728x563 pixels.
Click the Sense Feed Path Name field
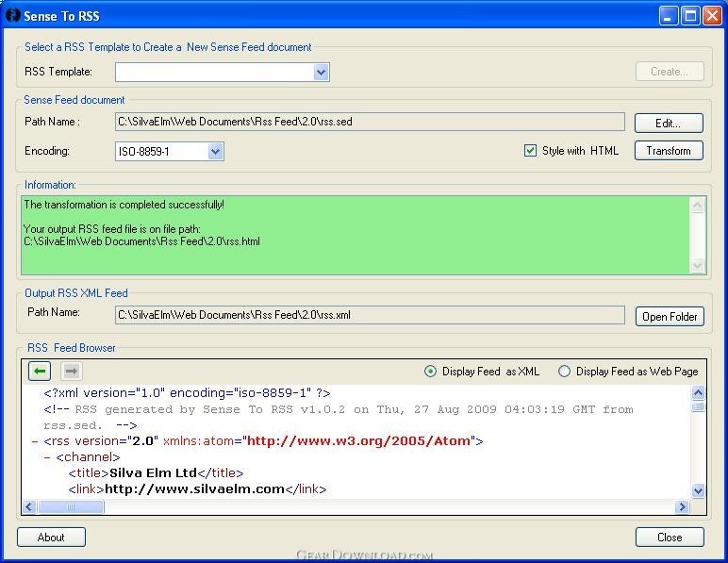(x=370, y=122)
